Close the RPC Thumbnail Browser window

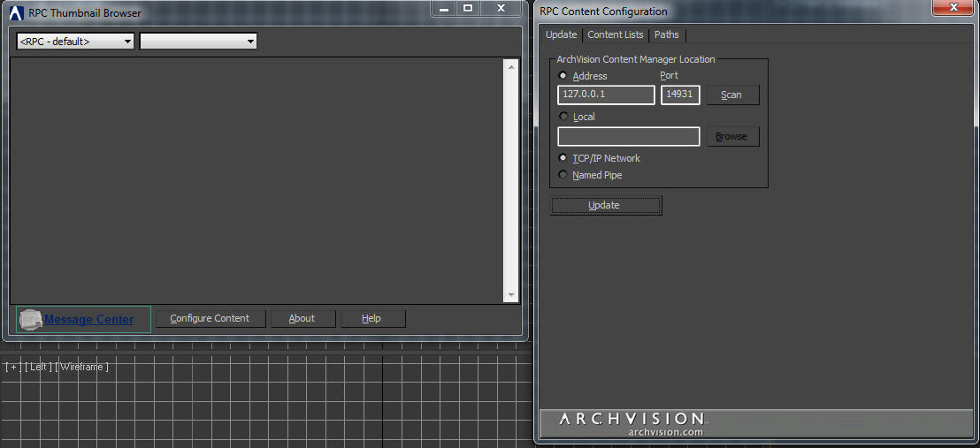click(501, 8)
